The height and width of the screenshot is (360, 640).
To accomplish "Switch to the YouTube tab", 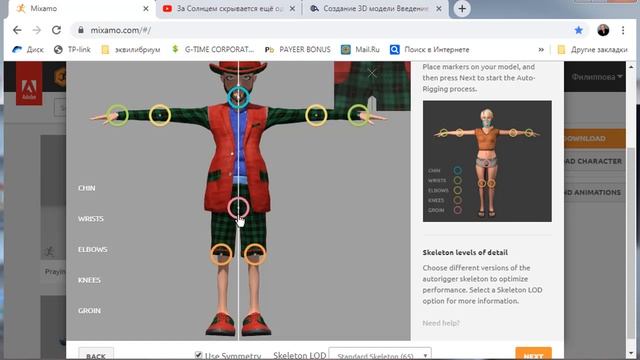I will [229, 9].
